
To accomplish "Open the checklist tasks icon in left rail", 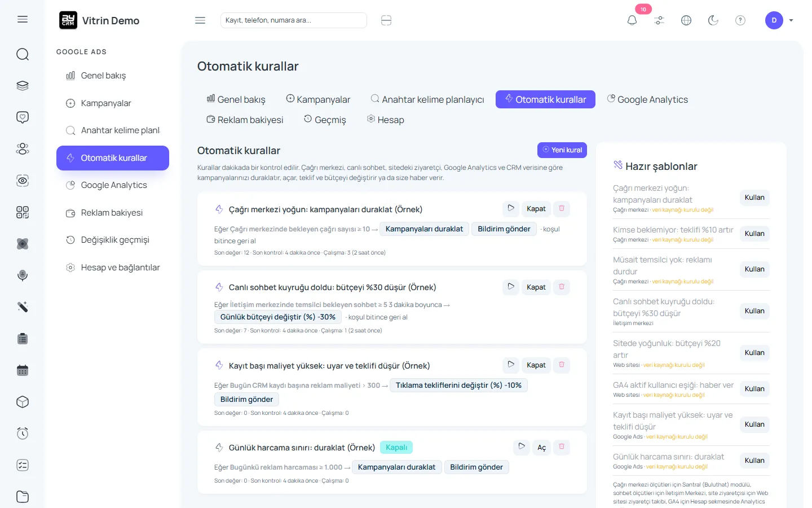I will coord(23,465).
